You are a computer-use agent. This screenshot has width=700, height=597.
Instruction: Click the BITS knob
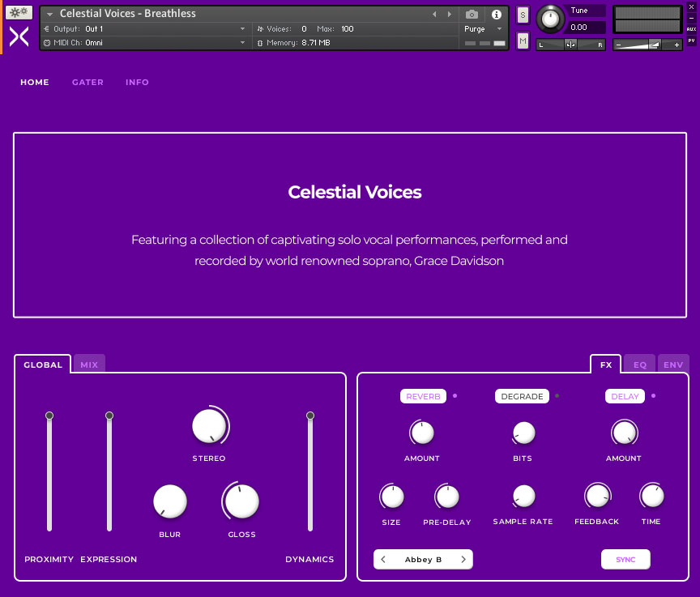[523, 433]
